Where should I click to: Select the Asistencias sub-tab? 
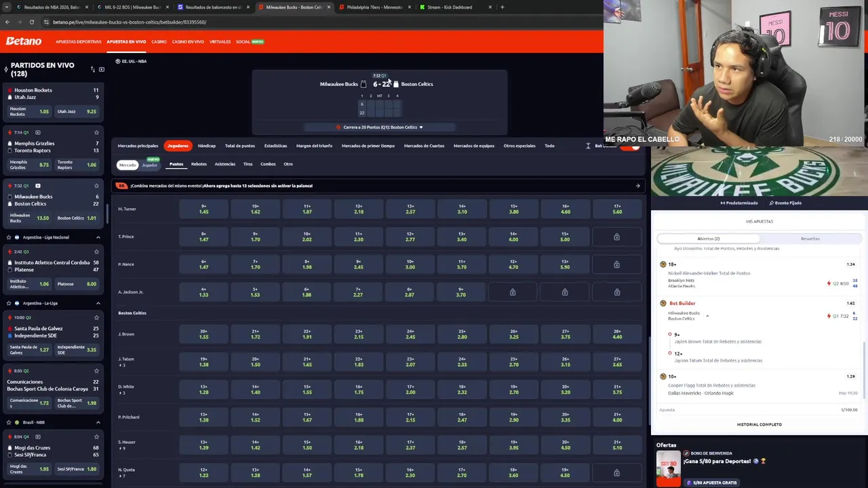tap(225, 164)
